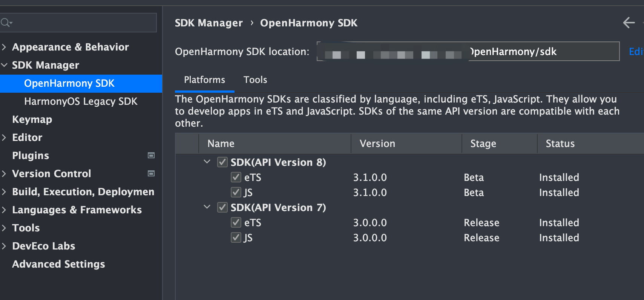Toggle the SDK(API Version 7) checkbox
The height and width of the screenshot is (300, 644).
(x=222, y=207)
